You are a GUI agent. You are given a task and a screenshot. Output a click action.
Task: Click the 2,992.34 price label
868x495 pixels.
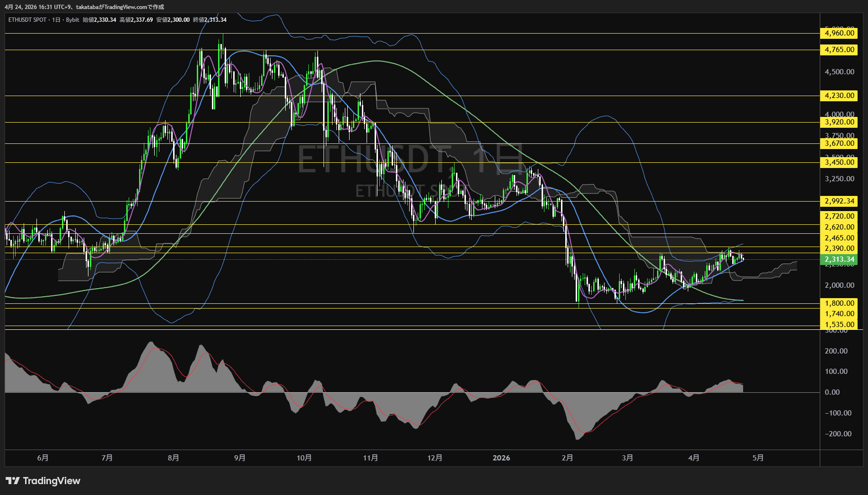pos(839,201)
